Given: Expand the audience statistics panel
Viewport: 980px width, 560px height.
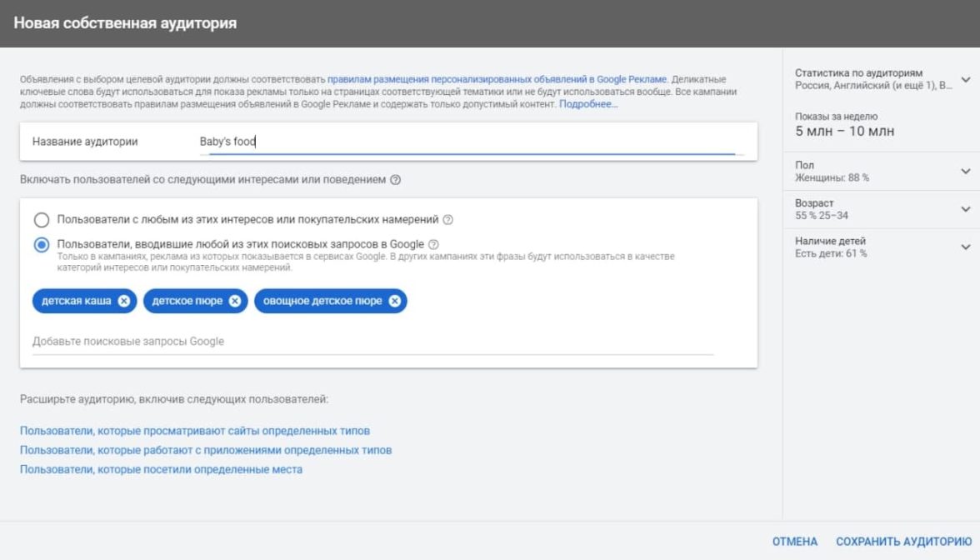Looking at the screenshot, I should 966,79.
